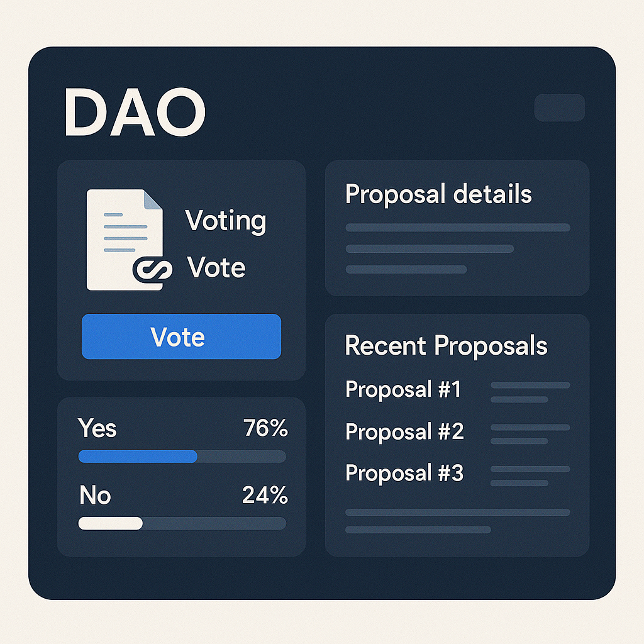The height and width of the screenshot is (644, 644).
Task: Open Proposal #1 from the list
Action: coord(403,389)
